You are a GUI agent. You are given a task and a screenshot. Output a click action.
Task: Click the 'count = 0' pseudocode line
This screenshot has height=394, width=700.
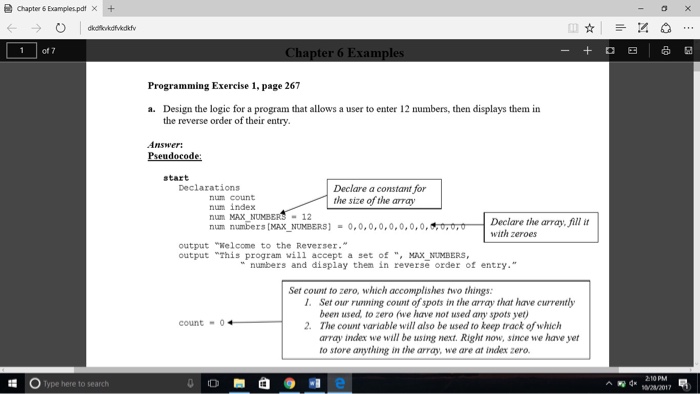pyautogui.click(x=201, y=323)
